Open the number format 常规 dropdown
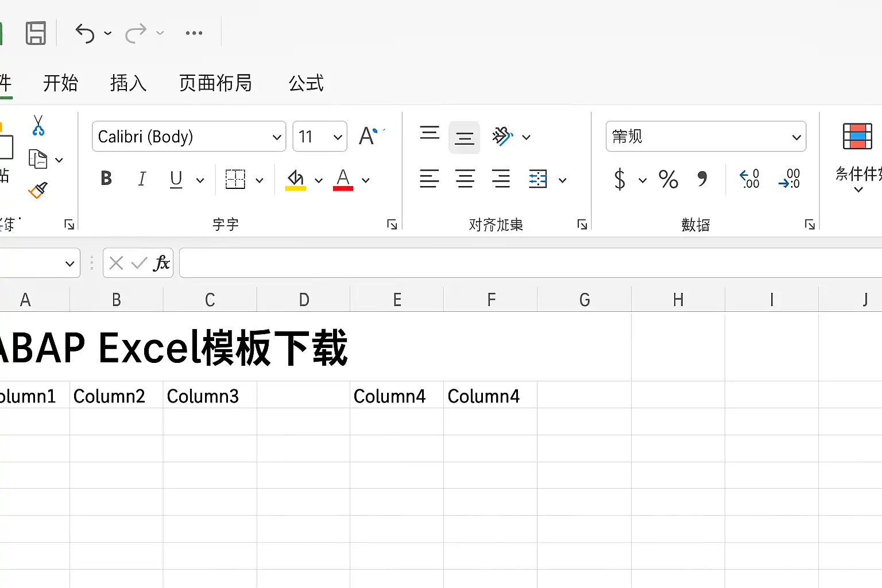 (x=706, y=137)
